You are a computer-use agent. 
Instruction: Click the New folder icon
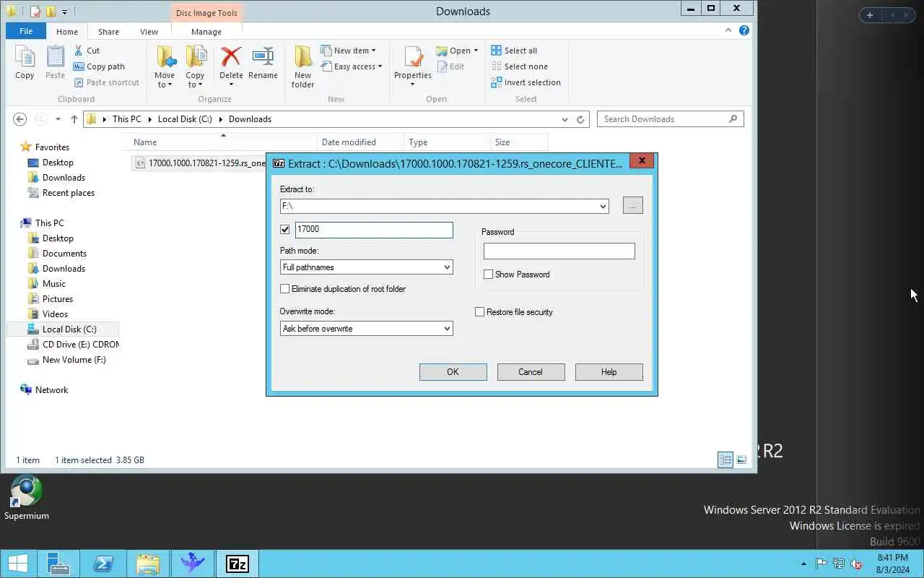pyautogui.click(x=302, y=58)
